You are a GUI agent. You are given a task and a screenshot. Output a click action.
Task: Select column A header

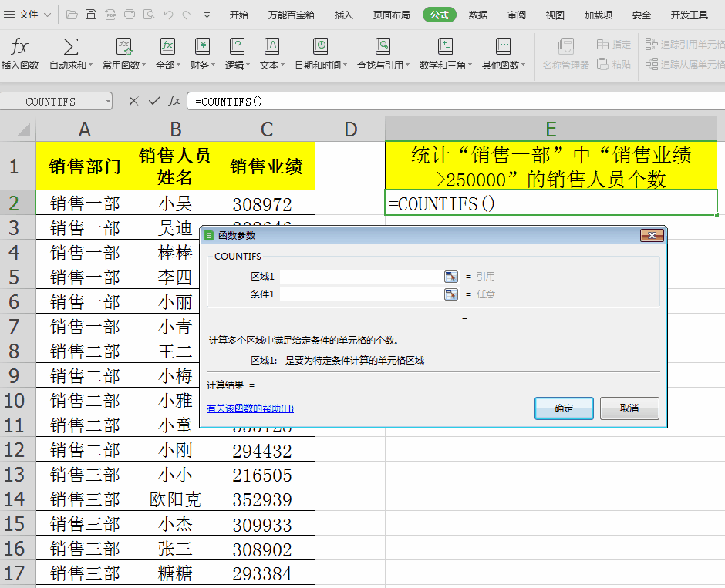tap(85, 129)
